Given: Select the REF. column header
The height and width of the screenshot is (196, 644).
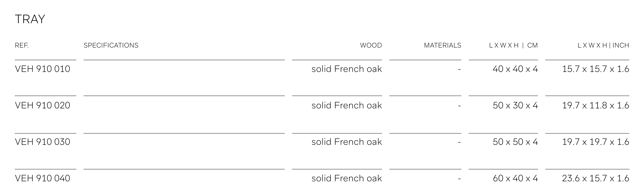Looking at the screenshot, I should 22,45.
